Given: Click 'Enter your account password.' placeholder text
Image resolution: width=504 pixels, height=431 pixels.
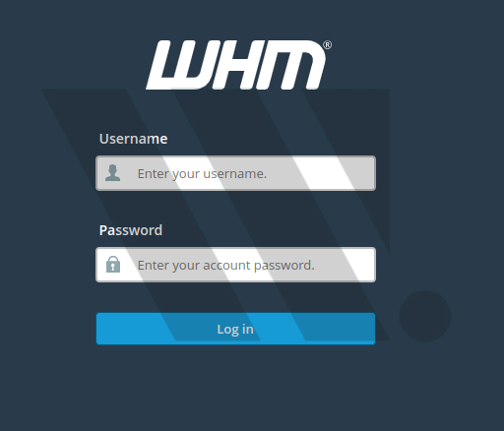Looking at the screenshot, I should pyautogui.click(x=226, y=266).
